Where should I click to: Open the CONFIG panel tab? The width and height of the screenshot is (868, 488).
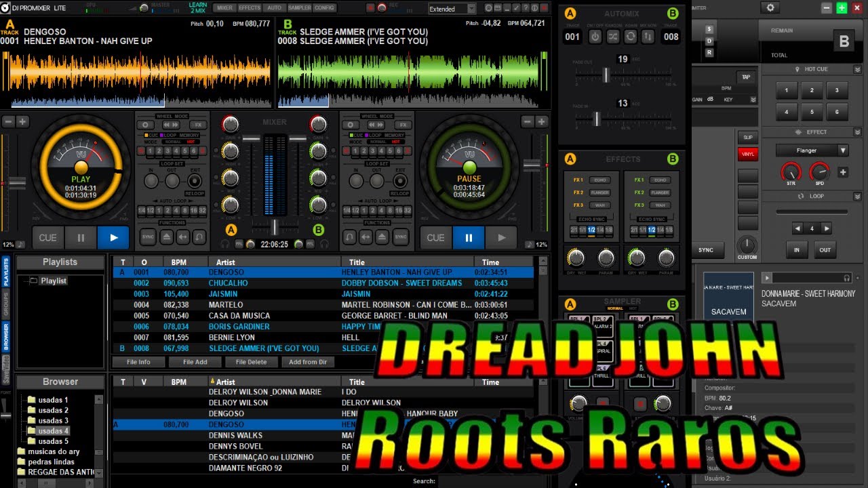tap(325, 8)
